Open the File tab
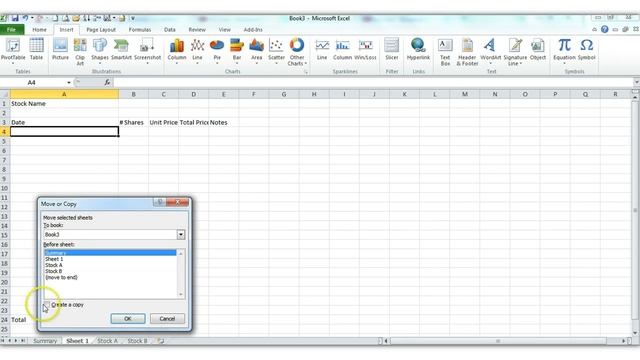The width and height of the screenshot is (640, 360). tap(11, 30)
